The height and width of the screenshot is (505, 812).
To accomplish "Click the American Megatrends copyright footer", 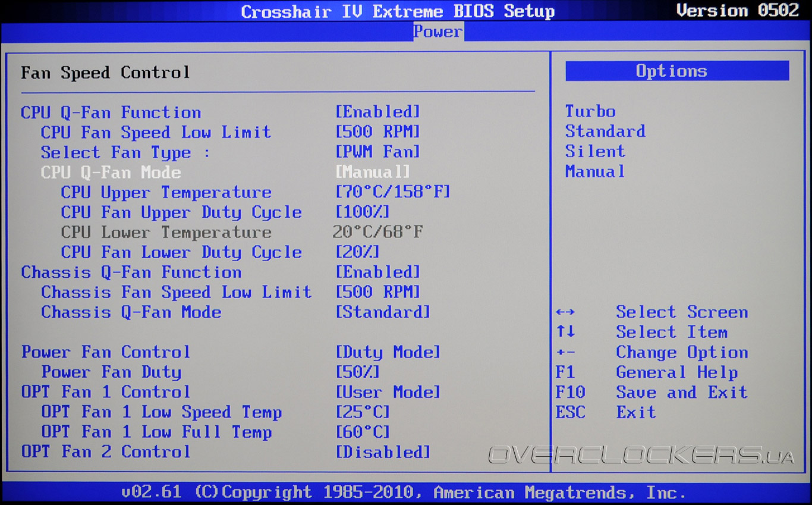I will tap(404, 493).
